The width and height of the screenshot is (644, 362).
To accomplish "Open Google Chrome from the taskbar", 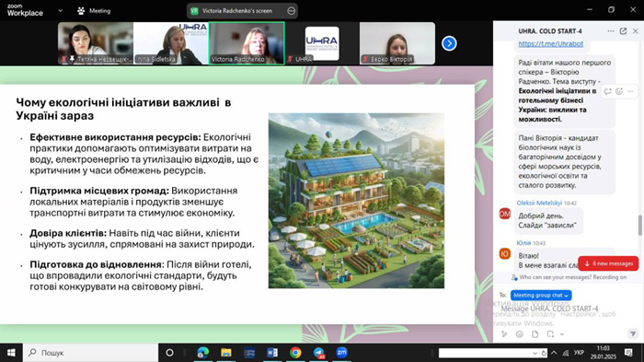I will (295, 353).
